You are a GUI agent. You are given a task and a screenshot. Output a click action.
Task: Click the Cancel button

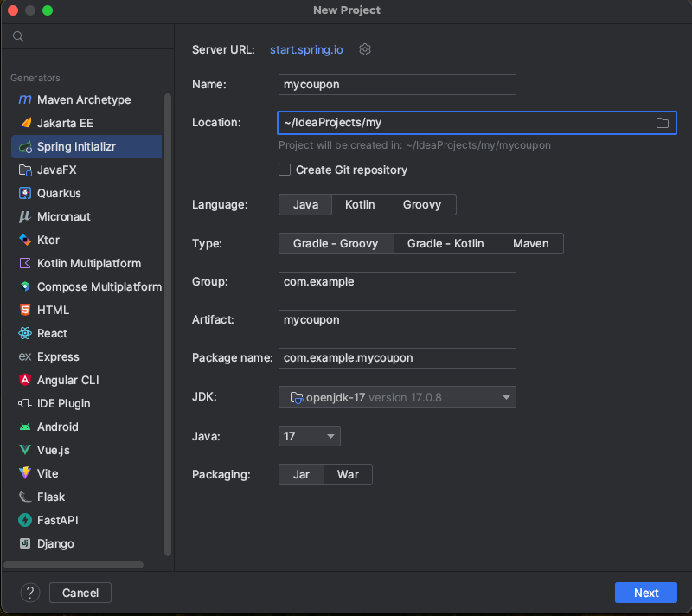(x=80, y=593)
